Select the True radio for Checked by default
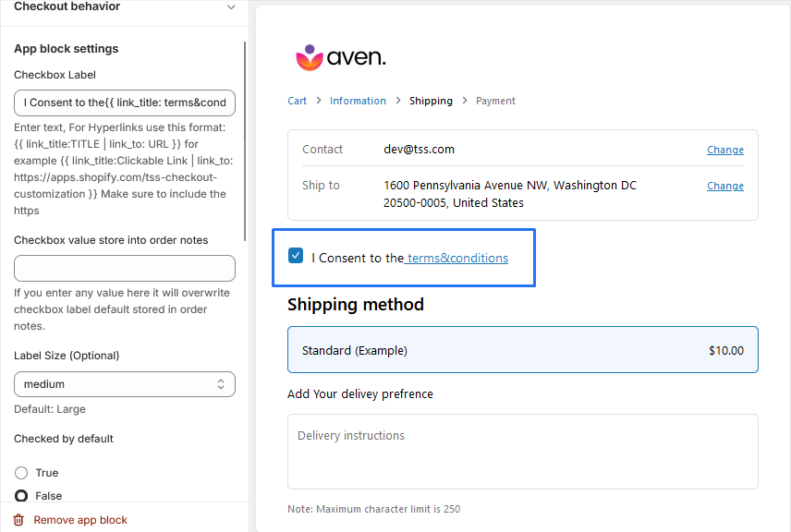 click(x=21, y=473)
